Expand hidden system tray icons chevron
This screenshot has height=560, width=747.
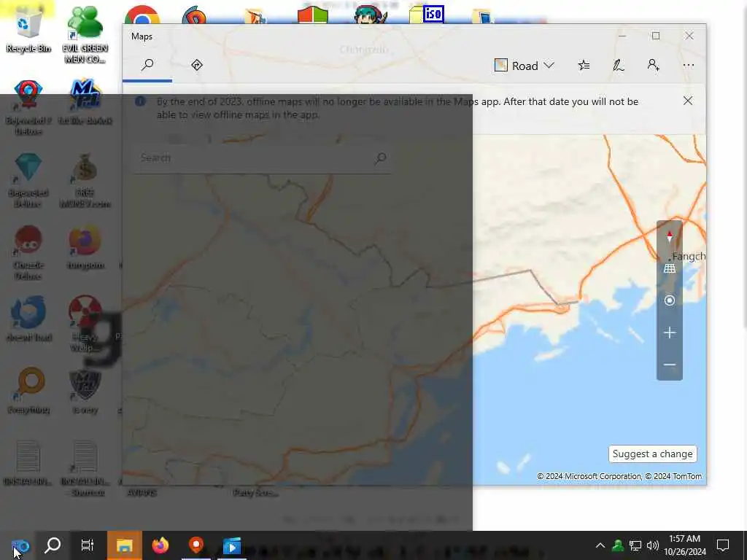tap(600, 545)
